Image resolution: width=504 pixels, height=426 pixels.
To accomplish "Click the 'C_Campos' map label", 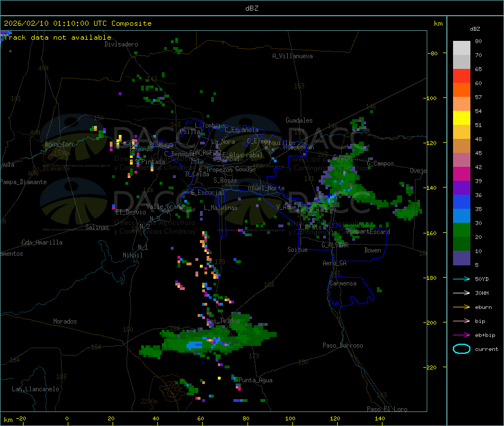I will (380, 163).
